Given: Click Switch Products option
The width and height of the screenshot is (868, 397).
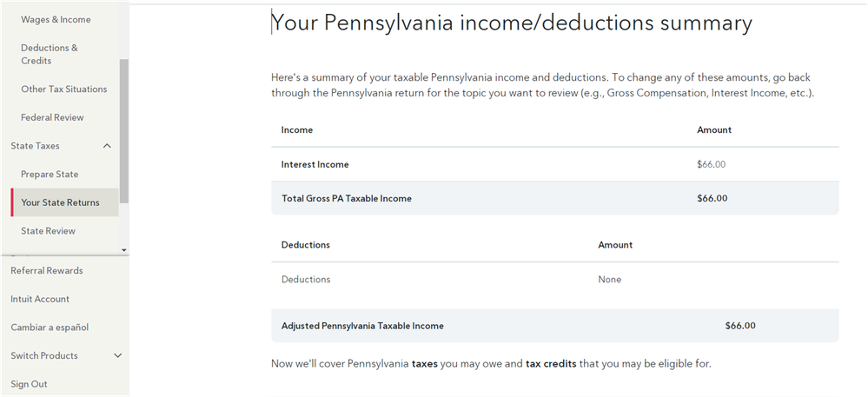Looking at the screenshot, I should pos(44,355).
